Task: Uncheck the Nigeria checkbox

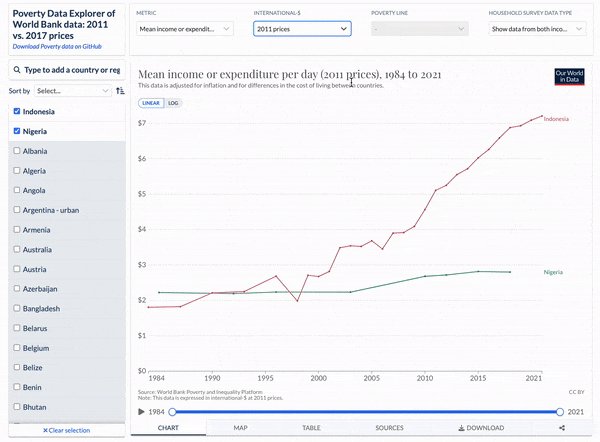Action: coord(17,131)
